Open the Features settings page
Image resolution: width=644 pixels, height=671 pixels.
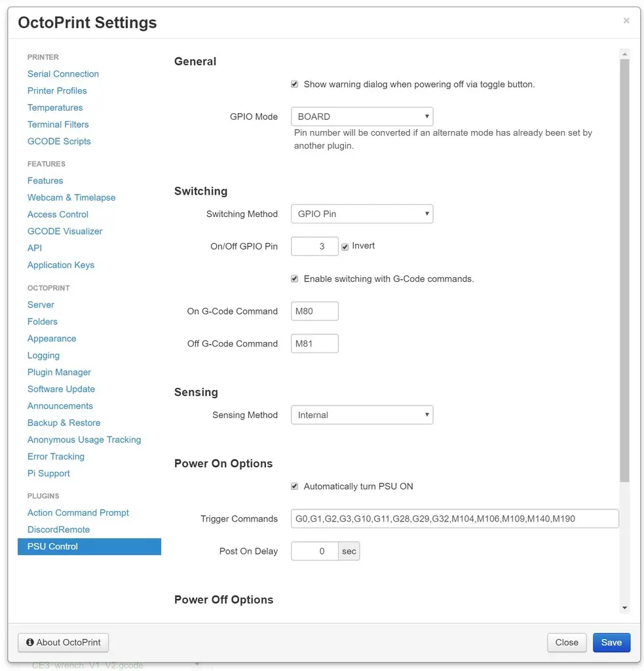[45, 181]
